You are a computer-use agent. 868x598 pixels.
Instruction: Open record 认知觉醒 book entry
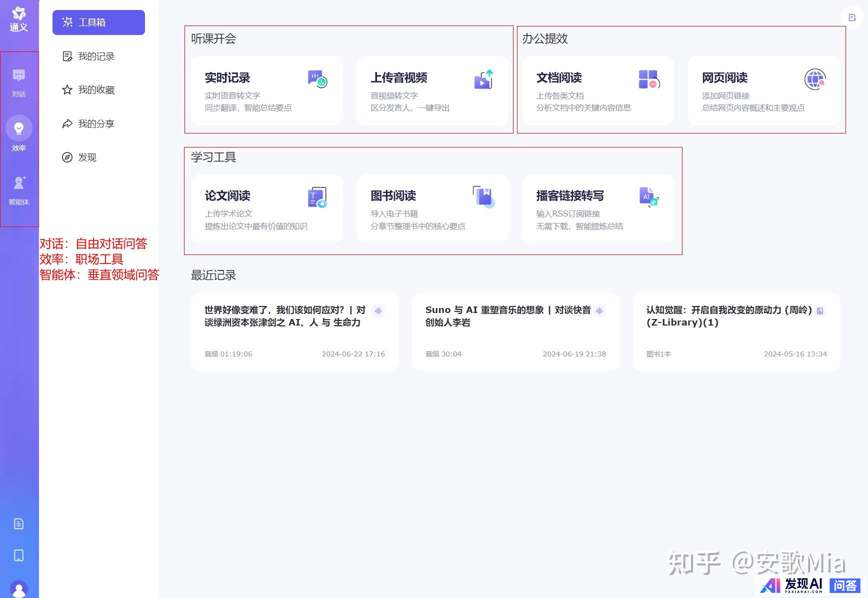click(736, 331)
